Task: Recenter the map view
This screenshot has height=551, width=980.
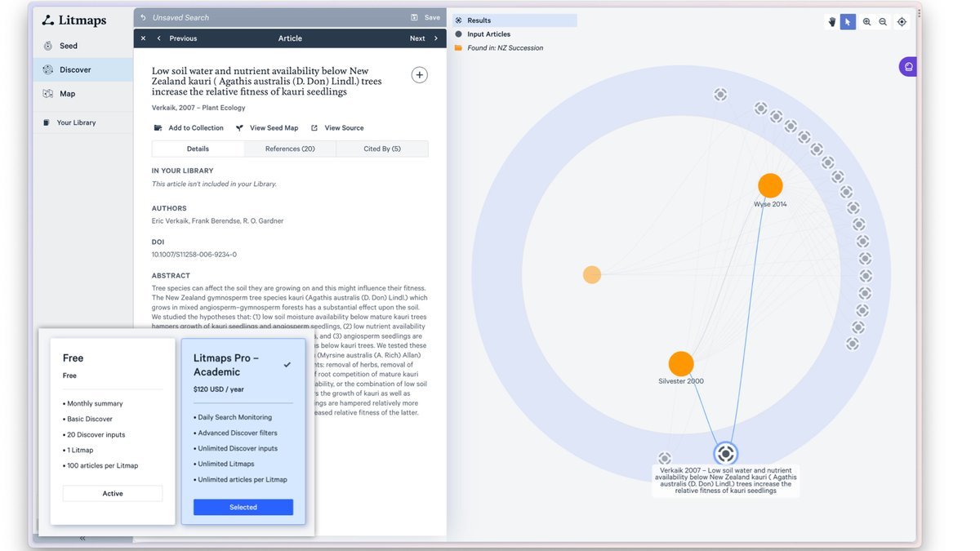Action: coord(902,22)
